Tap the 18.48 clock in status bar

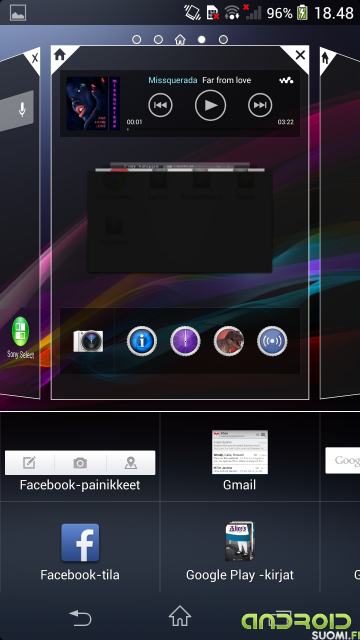pos(334,13)
